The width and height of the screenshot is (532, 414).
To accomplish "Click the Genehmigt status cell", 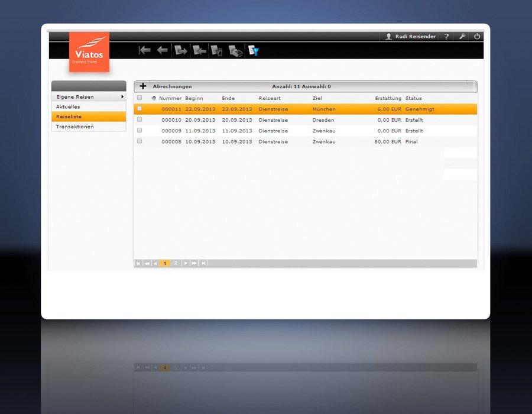I will pyautogui.click(x=420, y=109).
